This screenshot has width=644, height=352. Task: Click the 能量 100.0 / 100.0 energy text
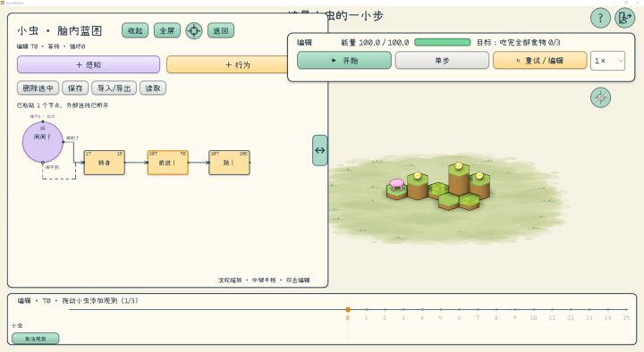click(375, 42)
